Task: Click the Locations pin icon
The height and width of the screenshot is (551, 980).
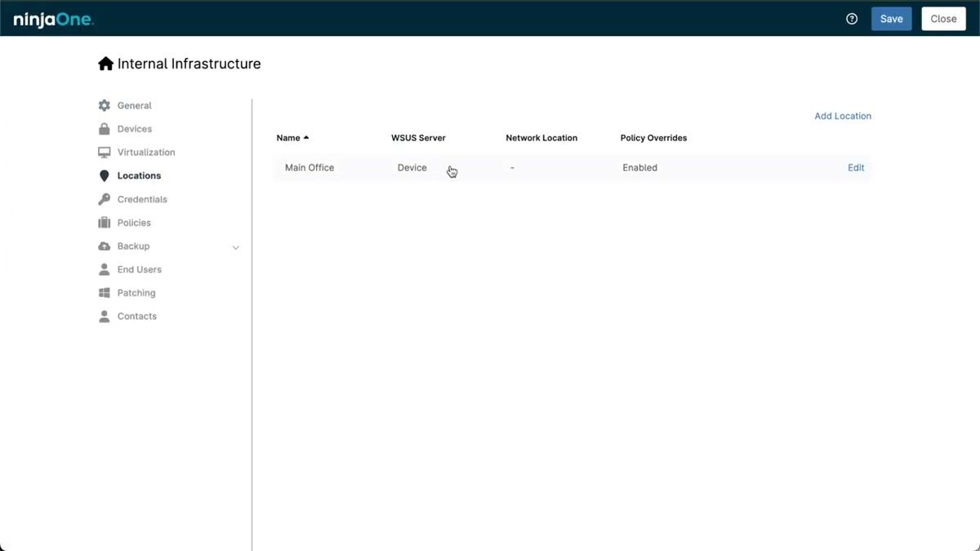Action: pyautogui.click(x=104, y=175)
